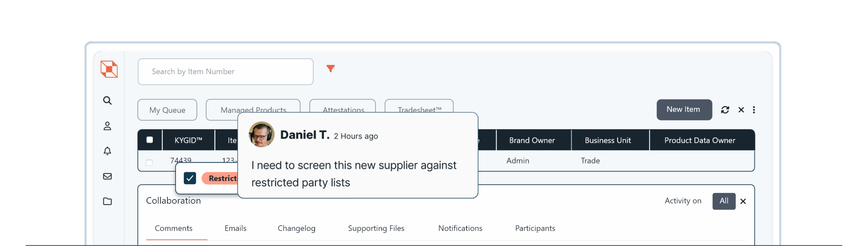This screenshot has height=246, width=868.
Task: Switch to the Supporting Files tab
Action: pos(376,228)
